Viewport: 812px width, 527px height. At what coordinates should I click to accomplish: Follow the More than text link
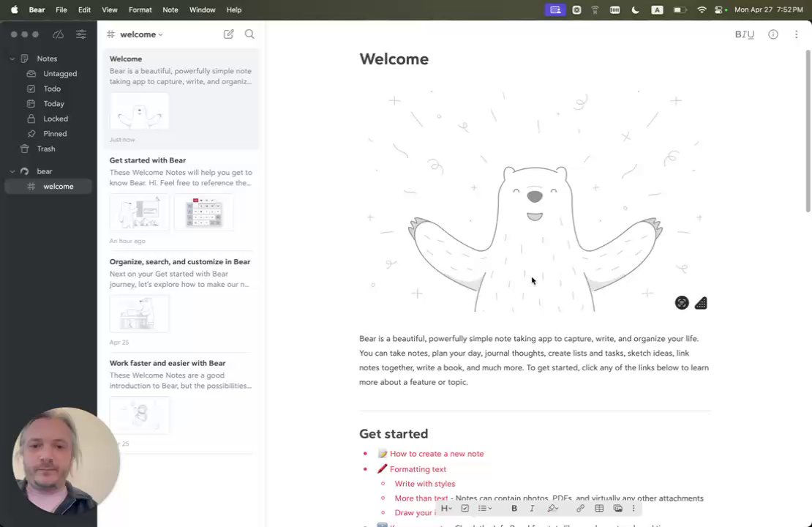421,498
